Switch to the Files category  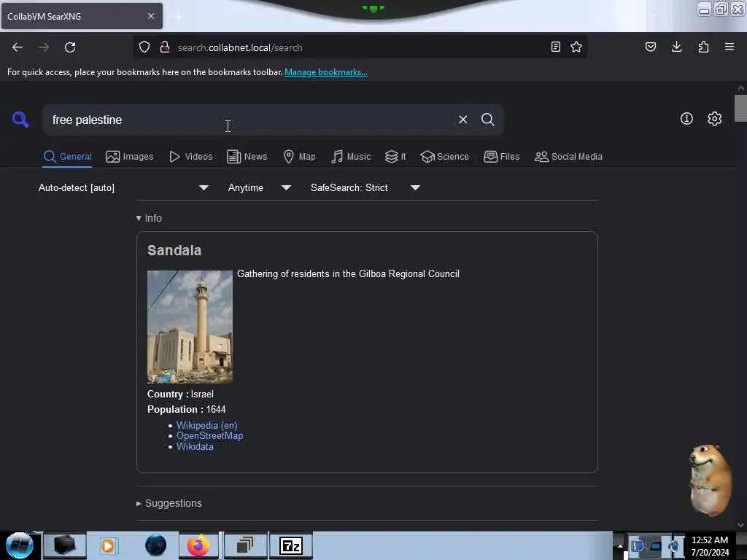tap(501, 157)
